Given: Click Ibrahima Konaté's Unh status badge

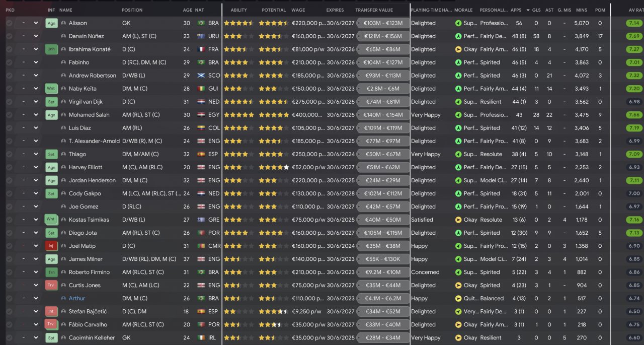Looking at the screenshot, I should point(51,49).
